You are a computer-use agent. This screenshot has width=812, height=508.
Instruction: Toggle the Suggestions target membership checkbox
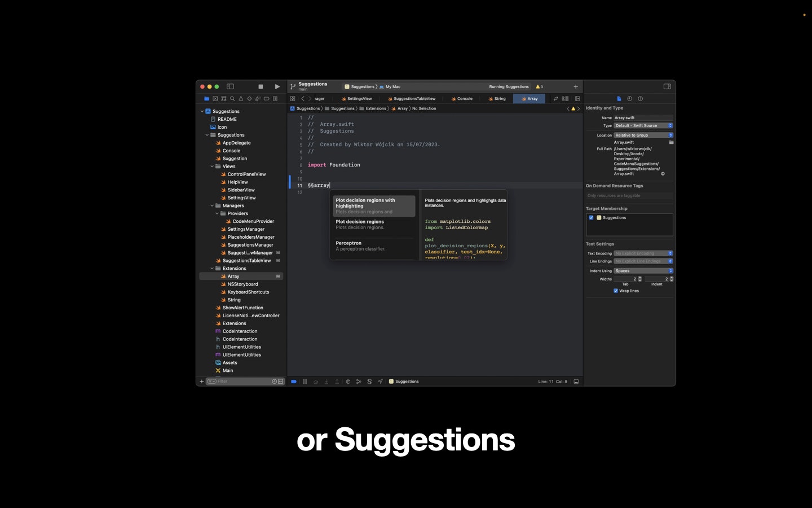591,217
